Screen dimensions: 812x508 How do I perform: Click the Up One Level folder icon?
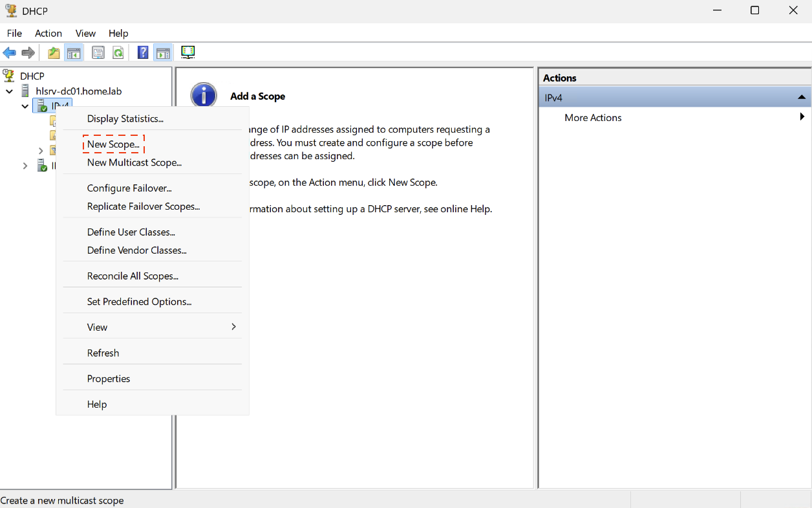coord(54,53)
